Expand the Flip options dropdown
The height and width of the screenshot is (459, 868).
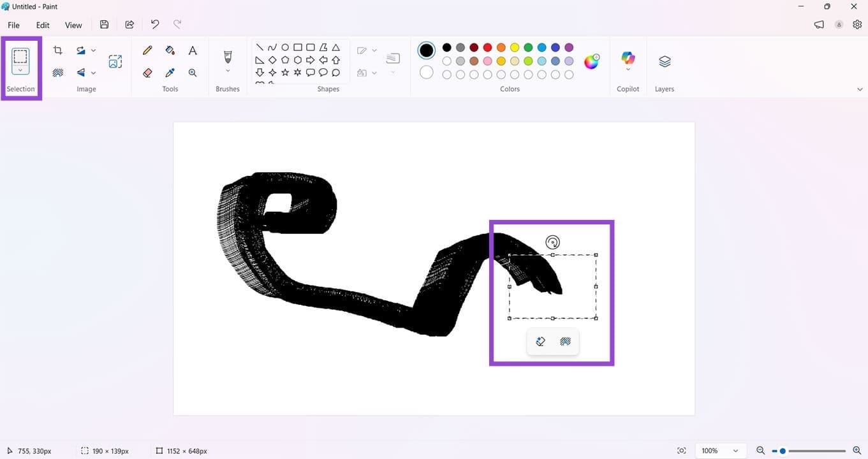coord(94,72)
